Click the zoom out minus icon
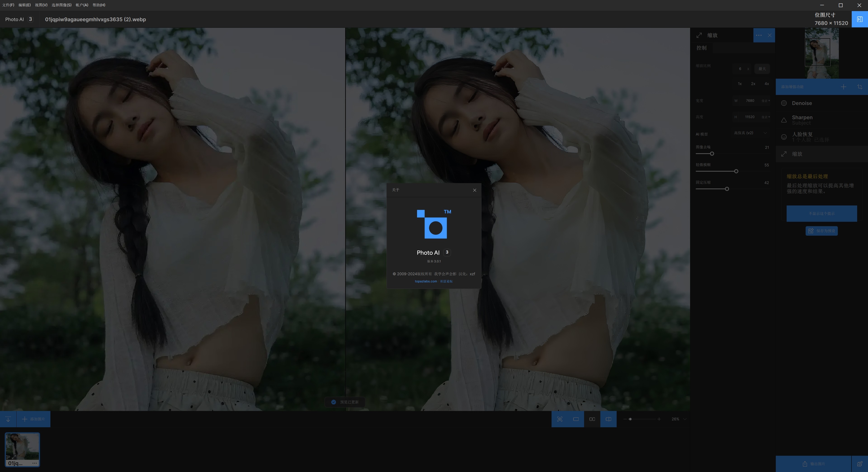 (625, 419)
